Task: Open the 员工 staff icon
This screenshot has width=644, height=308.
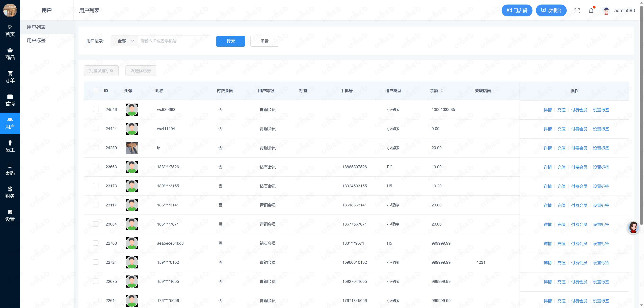Action: click(x=10, y=146)
